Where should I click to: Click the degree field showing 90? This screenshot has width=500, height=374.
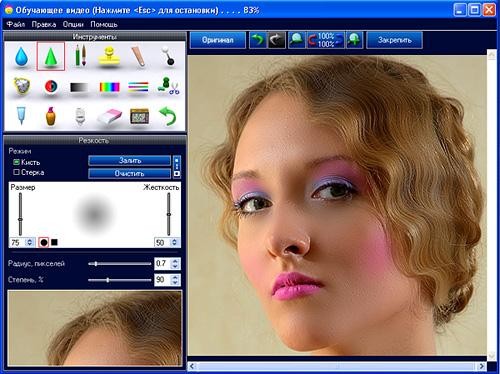[x=163, y=280]
